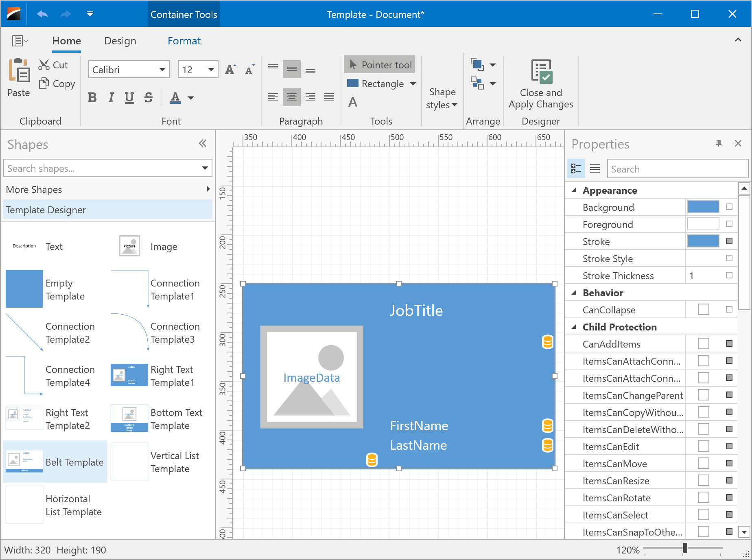Switch Properties to categorized view
The width and height of the screenshot is (752, 560).
tap(576, 168)
